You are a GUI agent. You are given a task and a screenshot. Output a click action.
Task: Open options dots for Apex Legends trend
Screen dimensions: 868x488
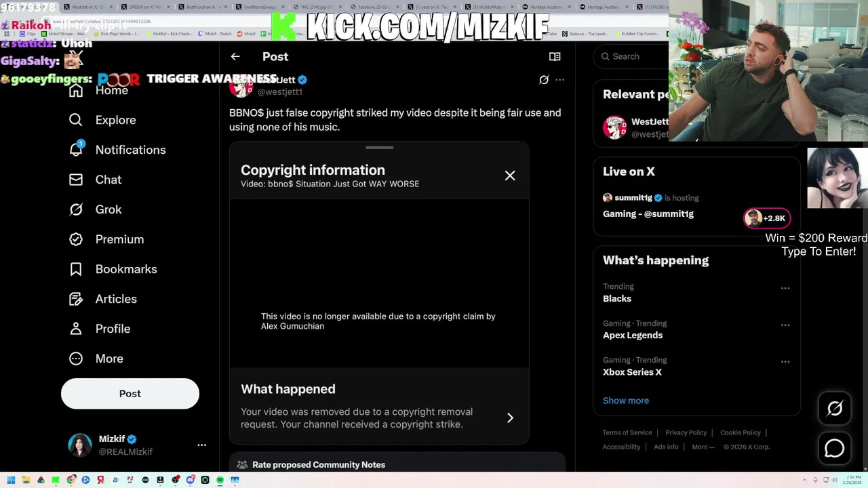click(785, 325)
